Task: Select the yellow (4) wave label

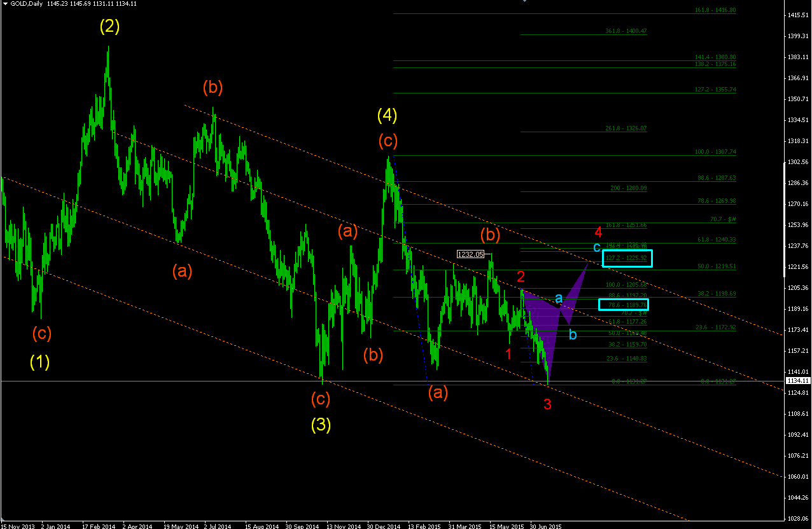Action: pyautogui.click(x=388, y=116)
